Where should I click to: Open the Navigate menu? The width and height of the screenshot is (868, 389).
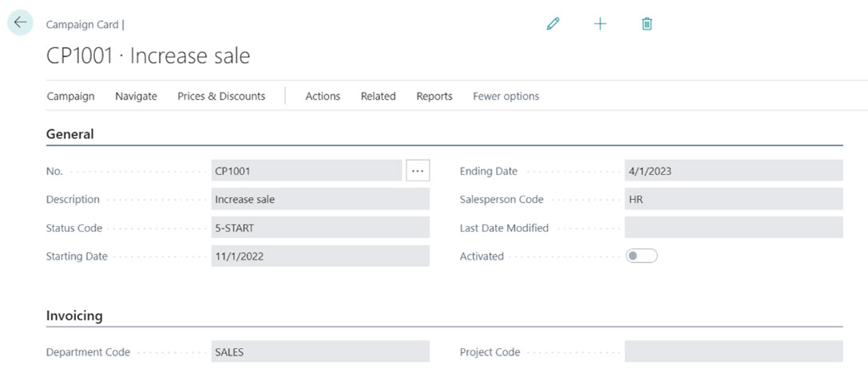click(x=136, y=96)
